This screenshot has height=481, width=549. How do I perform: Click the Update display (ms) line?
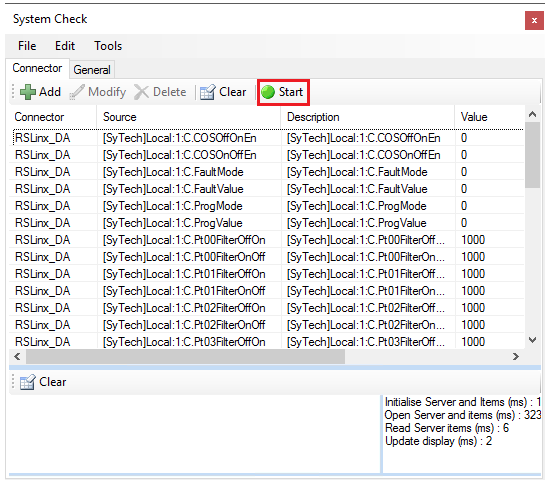click(x=438, y=441)
